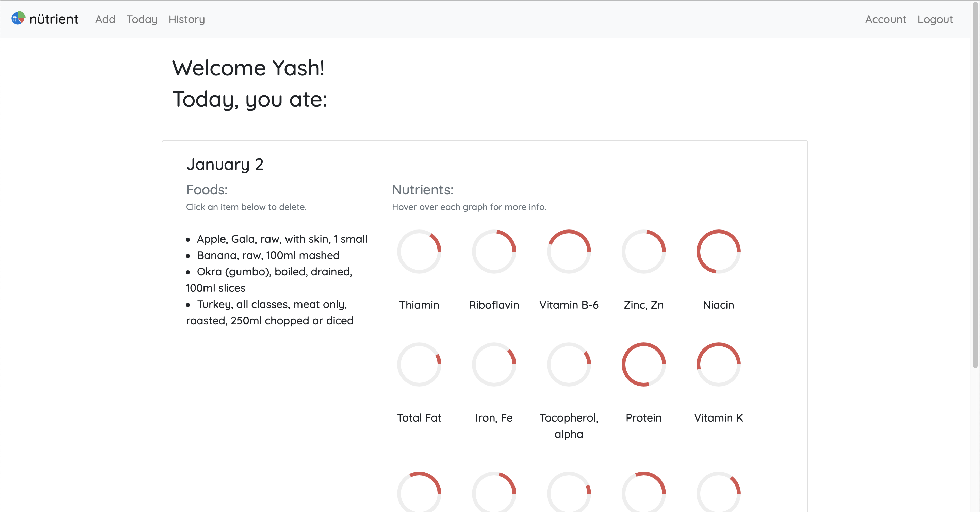Open the History page
This screenshot has width=980, height=512.
(x=186, y=19)
